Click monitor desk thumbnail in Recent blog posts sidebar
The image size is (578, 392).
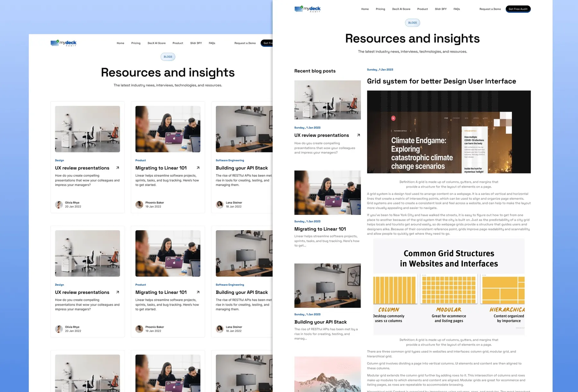[328, 285]
